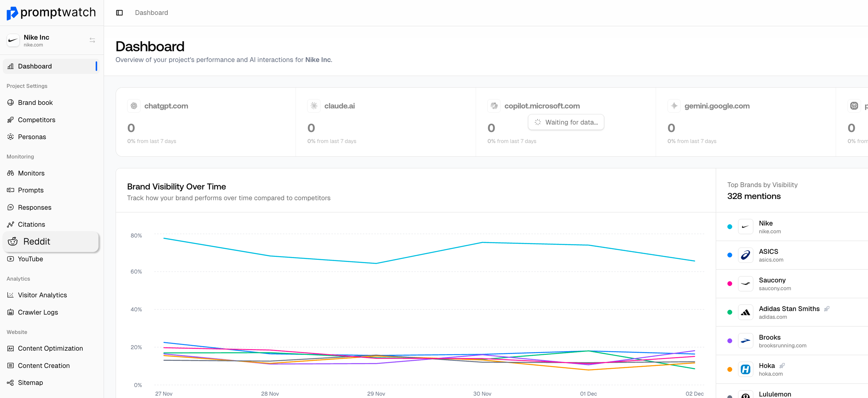868x398 pixels.
Task: Open Crawler Logs
Action: click(x=38, y=312)
